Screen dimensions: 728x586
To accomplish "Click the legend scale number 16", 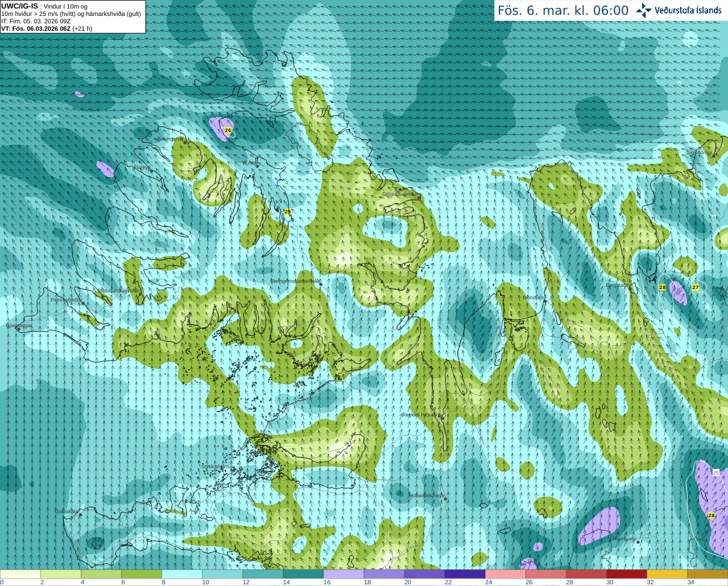I will tap(327, 583).
